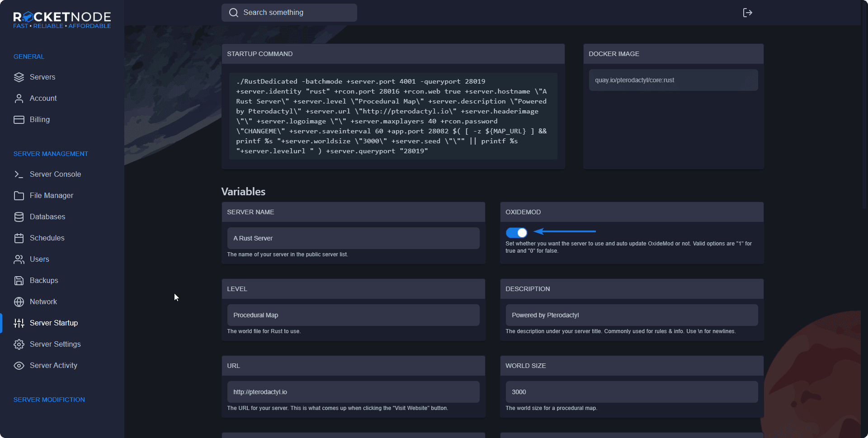
Task: Open the Users menu item
Action: 39,259
